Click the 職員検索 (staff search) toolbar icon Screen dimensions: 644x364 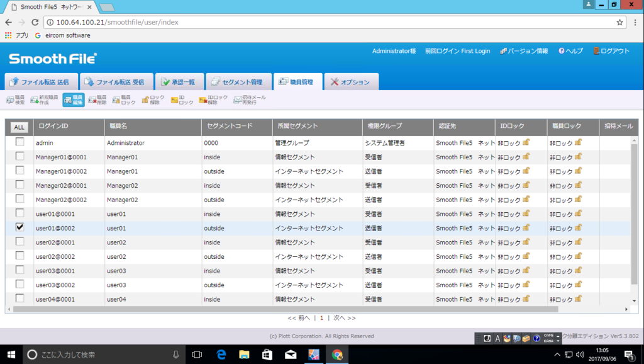16,100
